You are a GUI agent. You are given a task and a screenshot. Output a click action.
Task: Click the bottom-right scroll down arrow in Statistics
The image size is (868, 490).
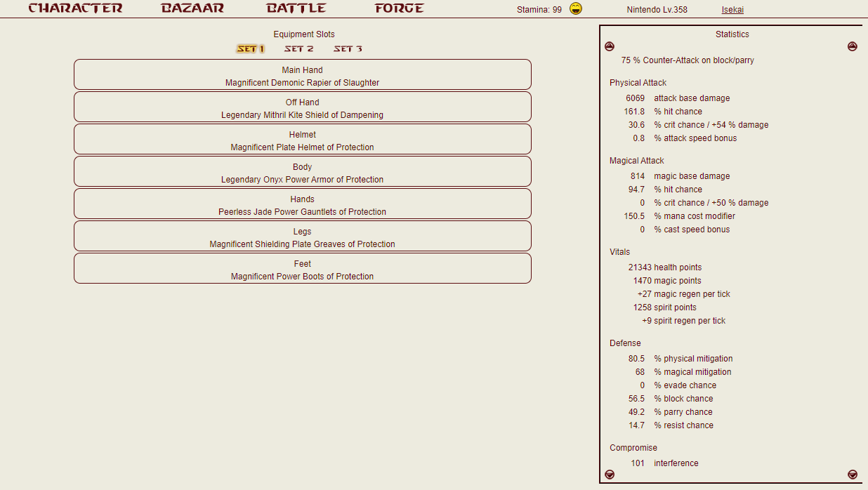coord(852,474)
